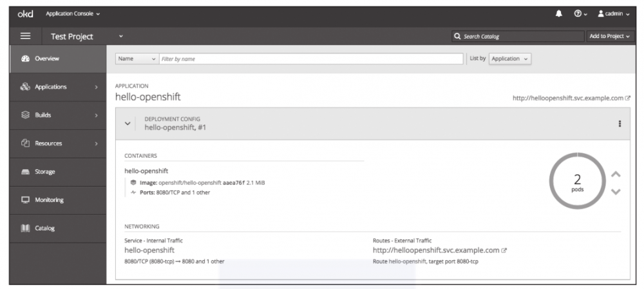The width and height of the screenshot is (644, 289).
Task: Open the help question mark menu
Action: point(580,14)
